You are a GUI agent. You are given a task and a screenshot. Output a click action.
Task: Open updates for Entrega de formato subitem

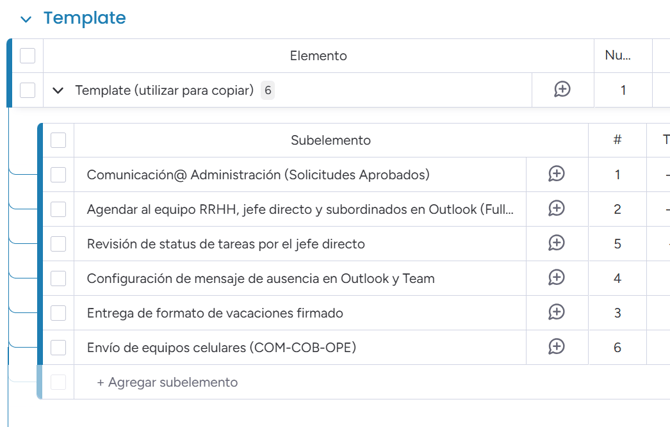point(557,313)
